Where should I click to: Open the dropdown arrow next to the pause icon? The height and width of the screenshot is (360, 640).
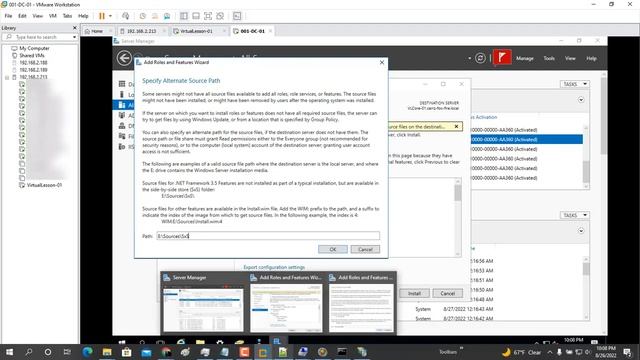[x=110, y=16]
